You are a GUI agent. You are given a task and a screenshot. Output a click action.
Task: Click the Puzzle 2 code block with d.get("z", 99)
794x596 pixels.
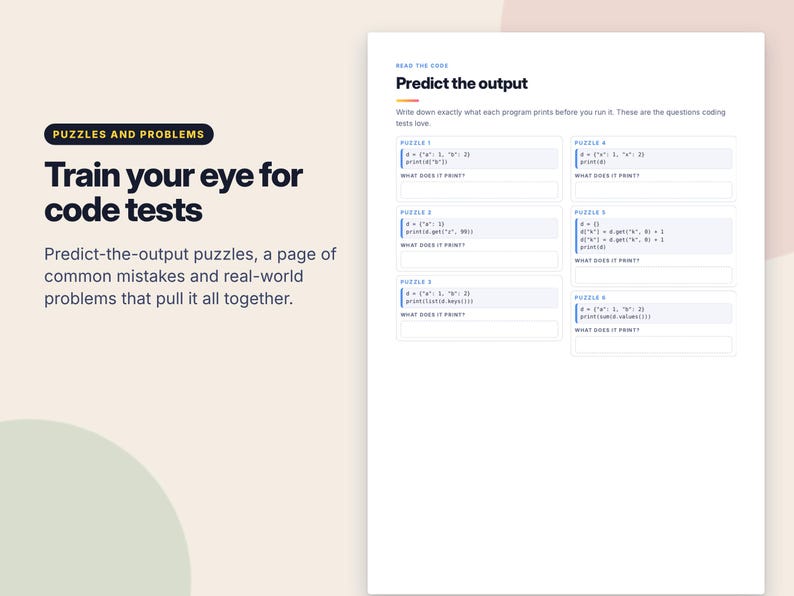click(479, 228)
